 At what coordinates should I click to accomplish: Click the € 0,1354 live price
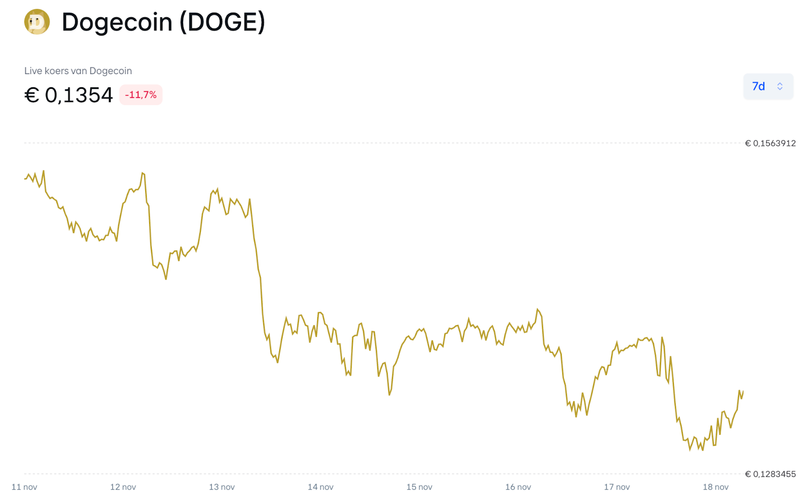69,95
